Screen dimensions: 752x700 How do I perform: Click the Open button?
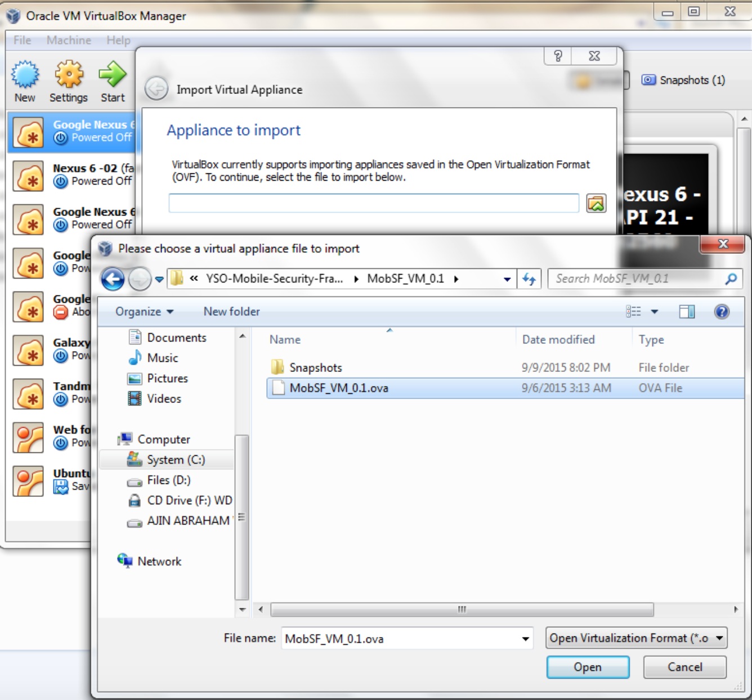point(588,667)
